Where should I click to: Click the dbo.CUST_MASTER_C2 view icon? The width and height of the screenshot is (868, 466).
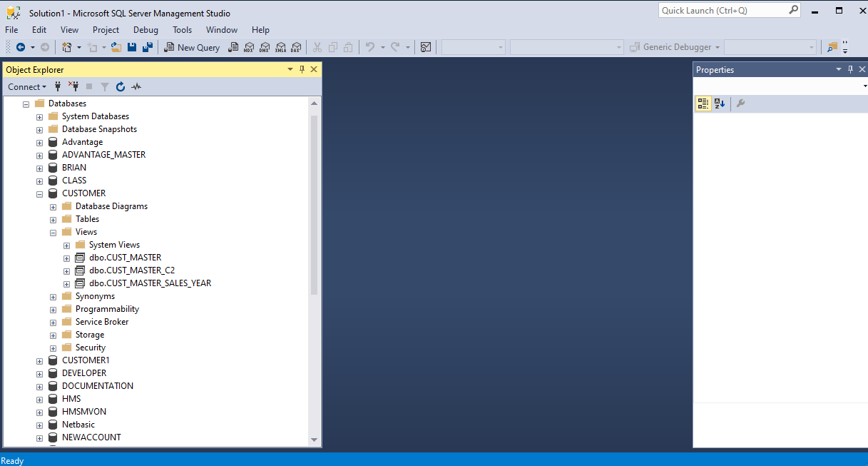coord(81,270)
